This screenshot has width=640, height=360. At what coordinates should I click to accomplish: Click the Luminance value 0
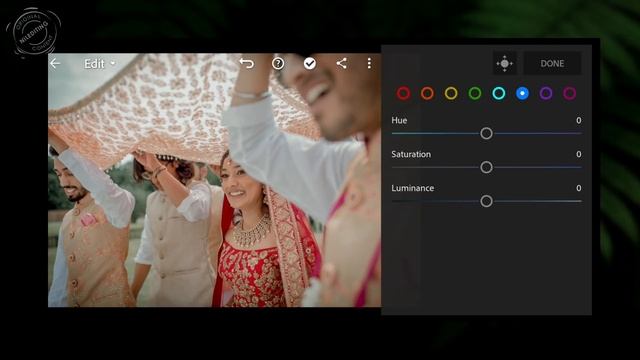point(578,188)
